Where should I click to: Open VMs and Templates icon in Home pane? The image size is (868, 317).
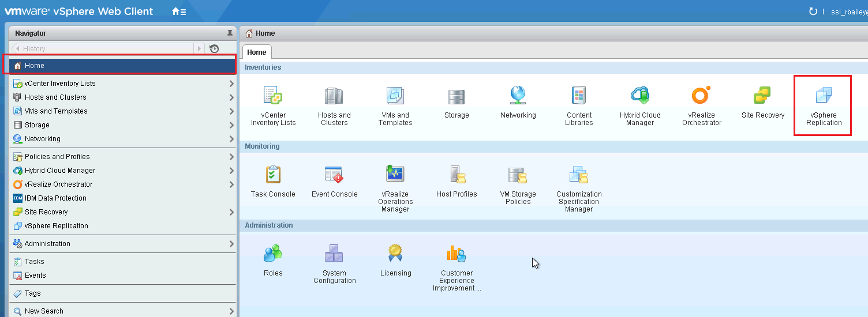pyautogui.click(x=395, y=95)
